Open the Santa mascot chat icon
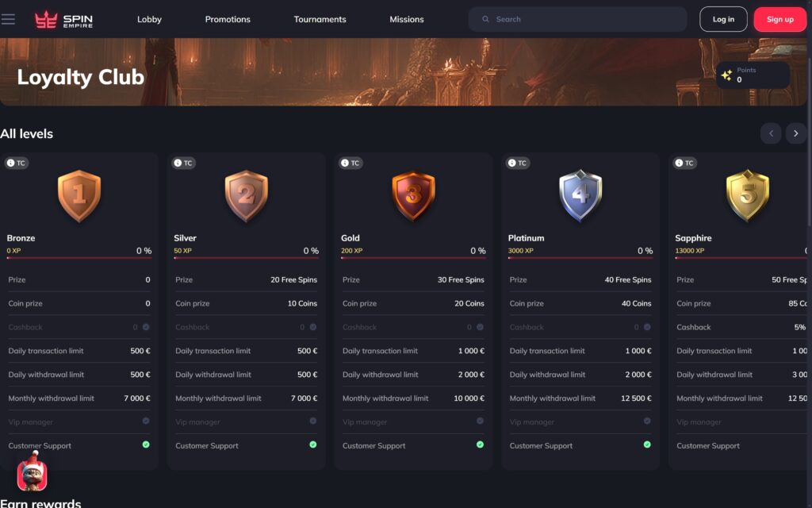812x508 pixels. tap(32, 474)
